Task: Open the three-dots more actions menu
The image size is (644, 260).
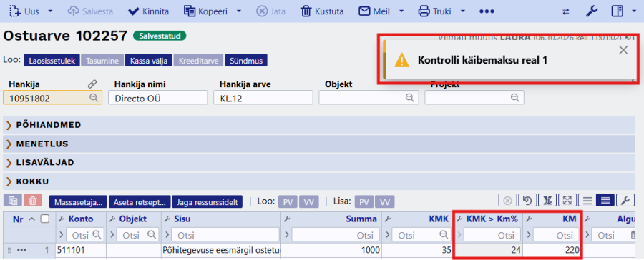Action: click(487, 11)
